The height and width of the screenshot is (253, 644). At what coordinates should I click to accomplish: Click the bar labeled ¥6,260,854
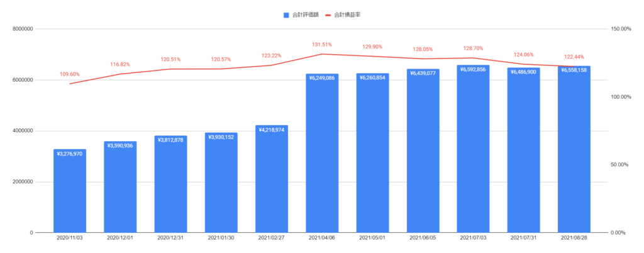pyautogui.click(x=372, y=153)
